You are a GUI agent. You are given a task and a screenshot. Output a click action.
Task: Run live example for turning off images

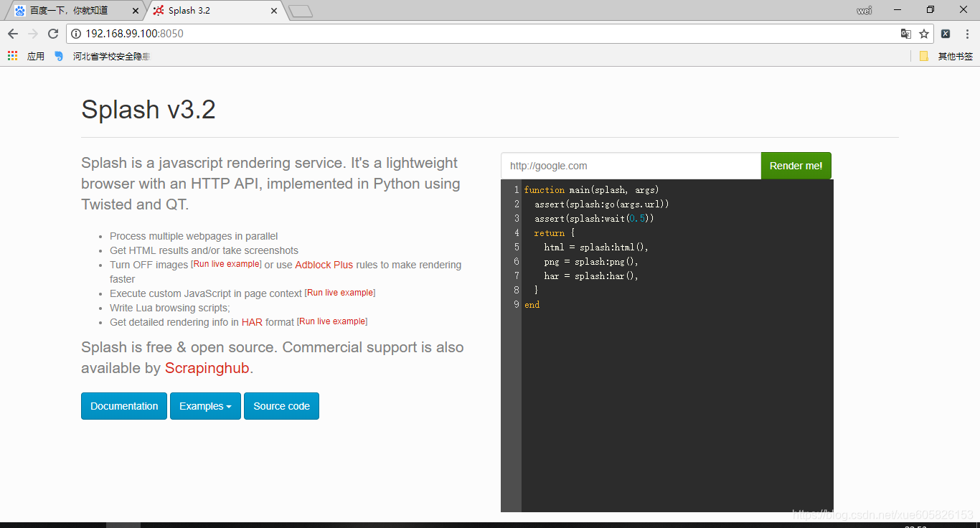(226, 264)
